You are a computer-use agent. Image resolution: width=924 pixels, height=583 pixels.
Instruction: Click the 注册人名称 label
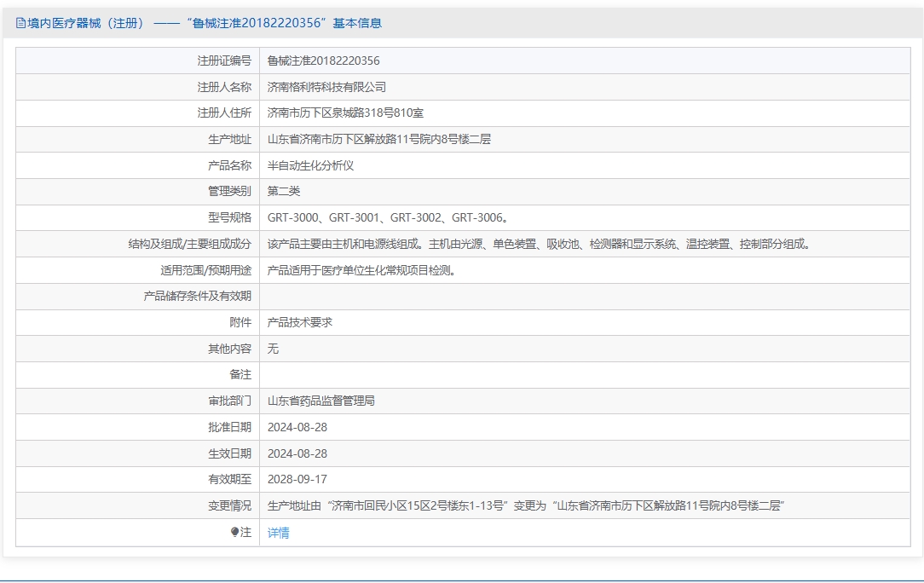tap(224, 87)
